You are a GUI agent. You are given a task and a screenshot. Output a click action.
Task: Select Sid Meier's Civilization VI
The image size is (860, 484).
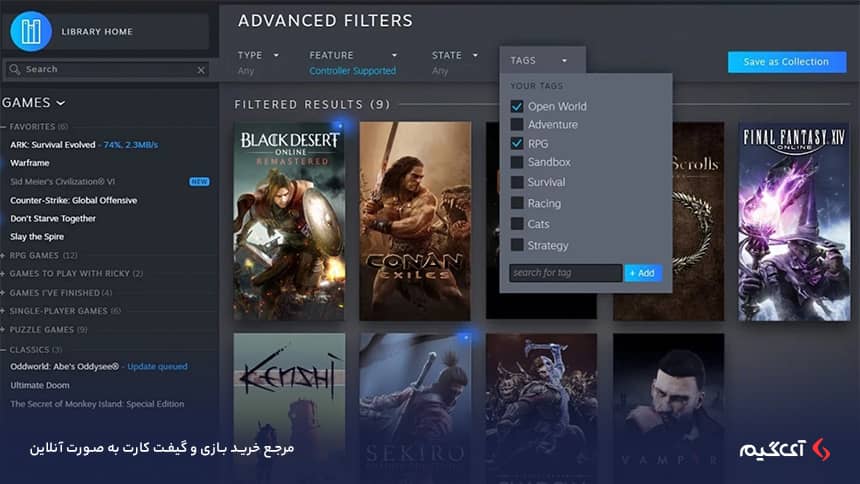point(63,182)
